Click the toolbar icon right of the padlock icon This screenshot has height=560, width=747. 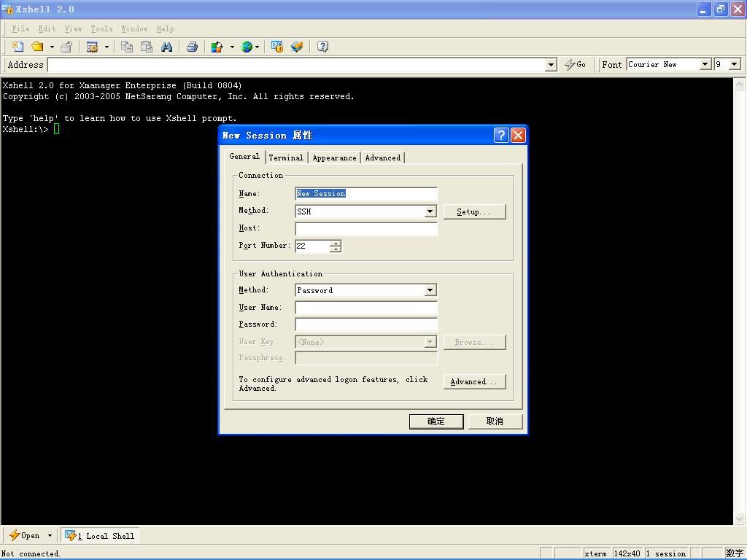click(x=297, y=46)
